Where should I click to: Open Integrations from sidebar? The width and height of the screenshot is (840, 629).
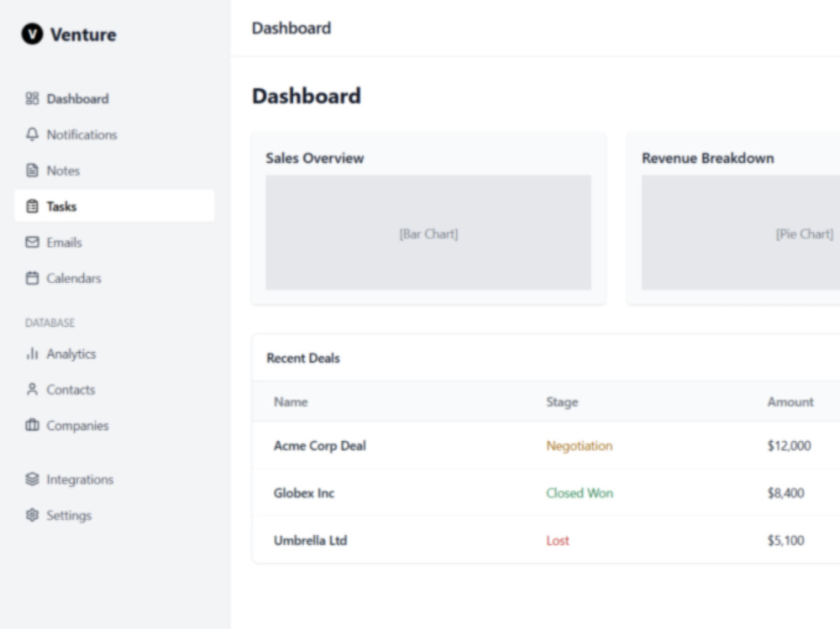pos(114,479)
